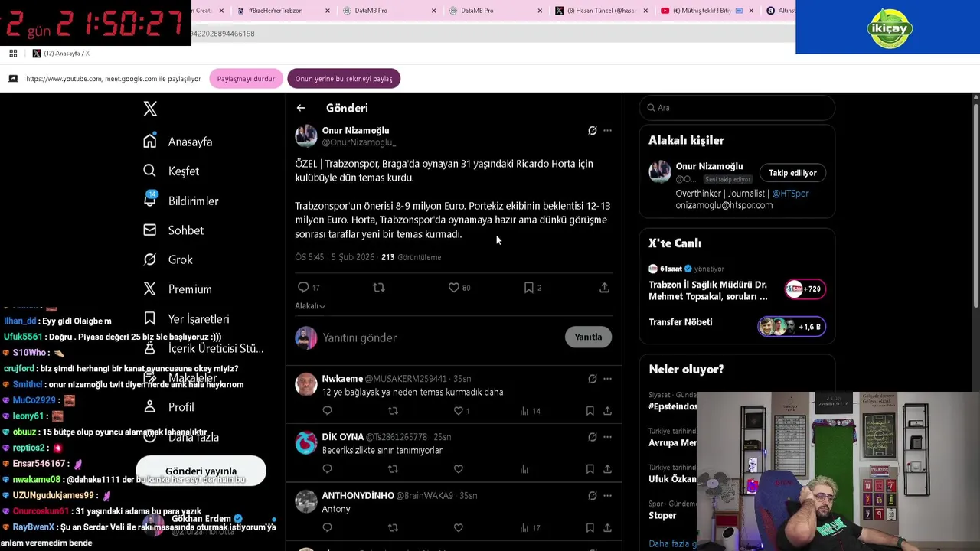The width and height of the screenshot is (980, 551).
Task: Reply to ANTHONYDİNHO's comment
Action: [327, 527]
